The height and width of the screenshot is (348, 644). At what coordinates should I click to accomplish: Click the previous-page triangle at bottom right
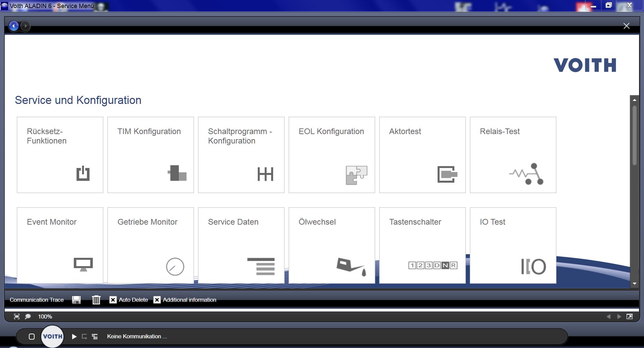click(608, 316)
